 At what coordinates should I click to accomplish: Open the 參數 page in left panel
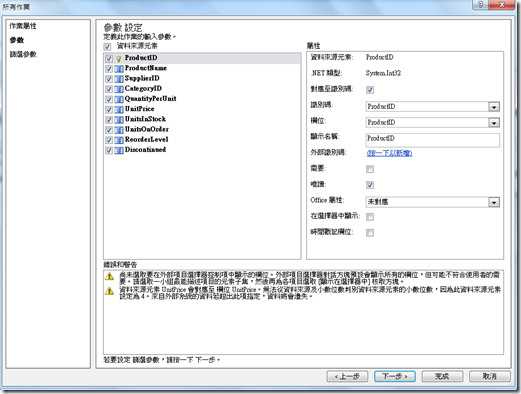(17, 40)
